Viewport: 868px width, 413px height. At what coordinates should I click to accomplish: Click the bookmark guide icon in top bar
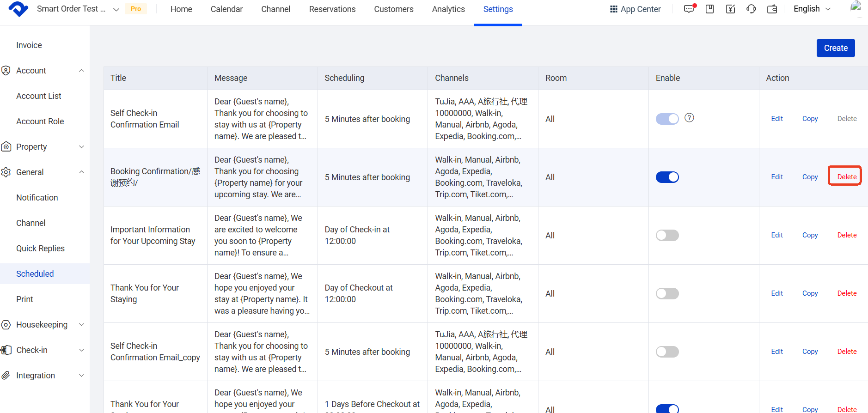click(x=709, y=9)
